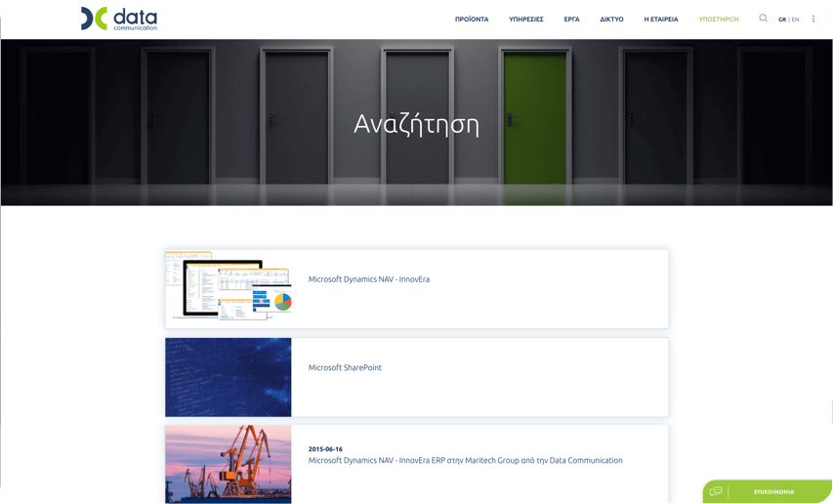Click the Dynamics NAV screenshots thumbnail
This screenshot has height=504, width=833.
229,287
